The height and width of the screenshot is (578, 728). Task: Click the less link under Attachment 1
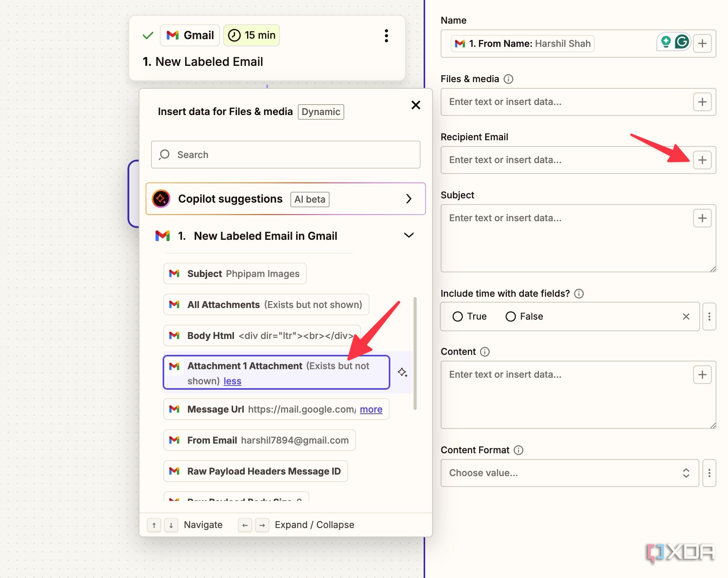232,381
